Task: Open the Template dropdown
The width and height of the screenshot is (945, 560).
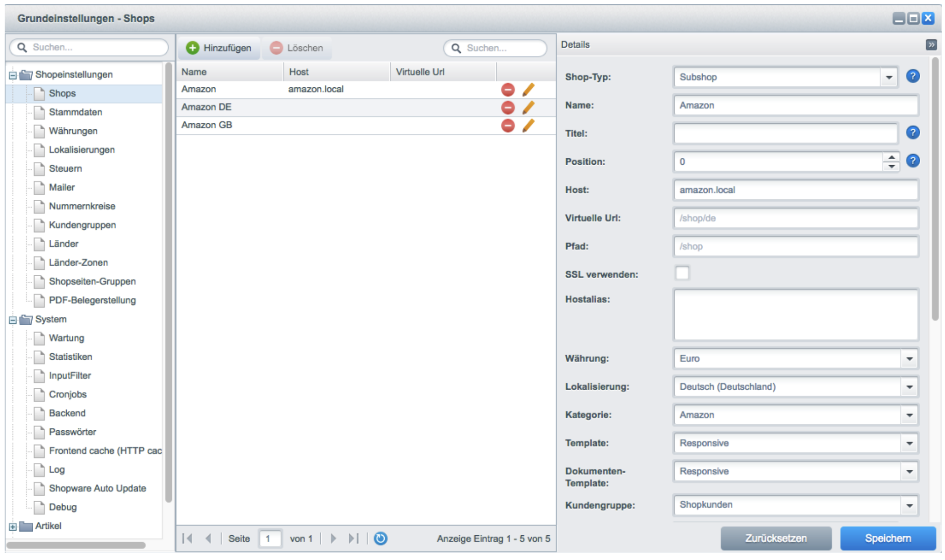Action: tap(909, 443)
